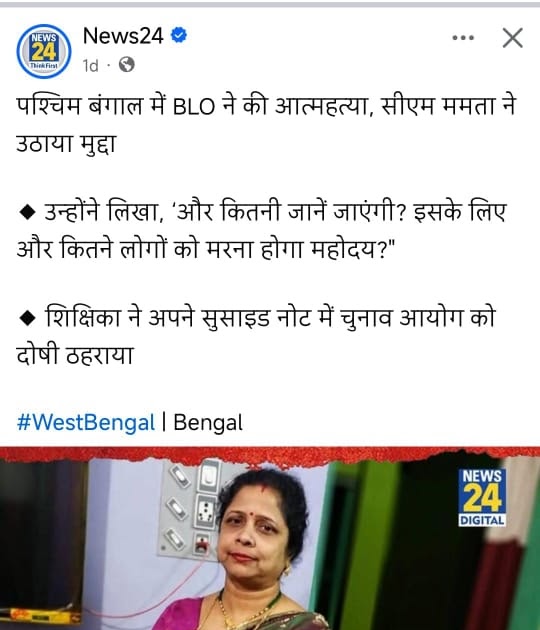The height and width of the screenshot is (630, 540).
Task: Open the post photo of the woman
Action: pos(270,538)
